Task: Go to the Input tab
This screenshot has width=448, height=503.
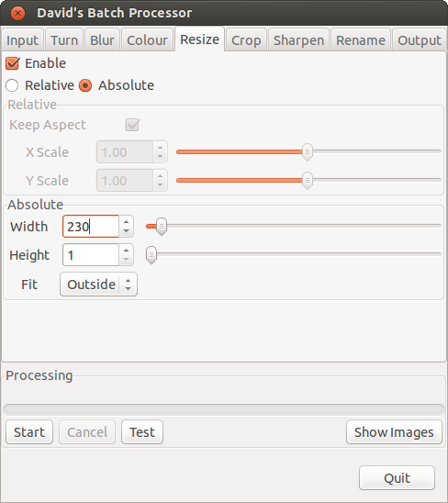Action: (x=22, y=40)
